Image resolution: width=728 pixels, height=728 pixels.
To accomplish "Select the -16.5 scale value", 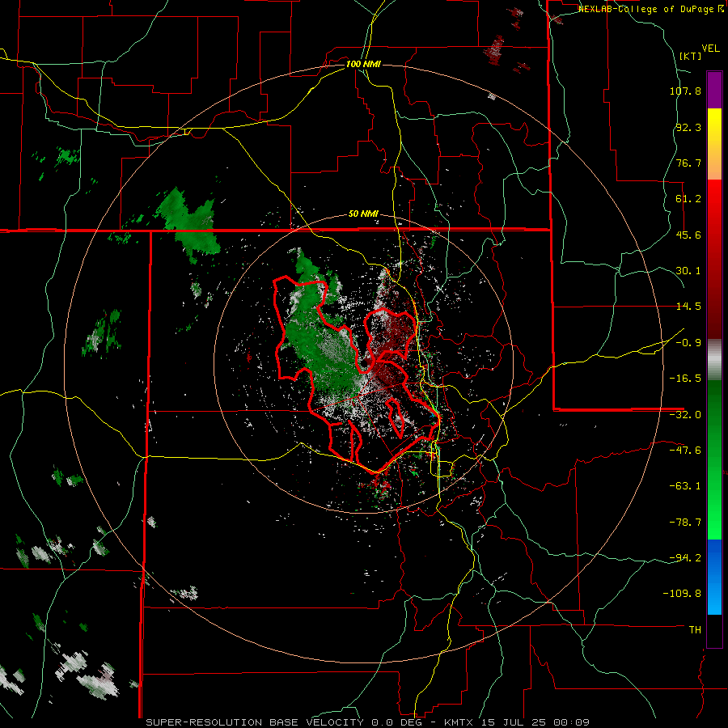I will point(685,379).
